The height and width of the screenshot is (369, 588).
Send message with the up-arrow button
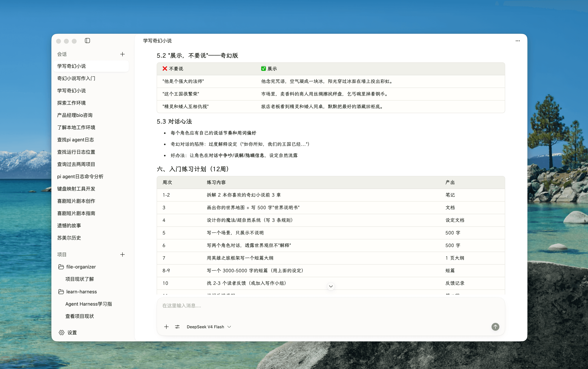(x=495, y=327)
